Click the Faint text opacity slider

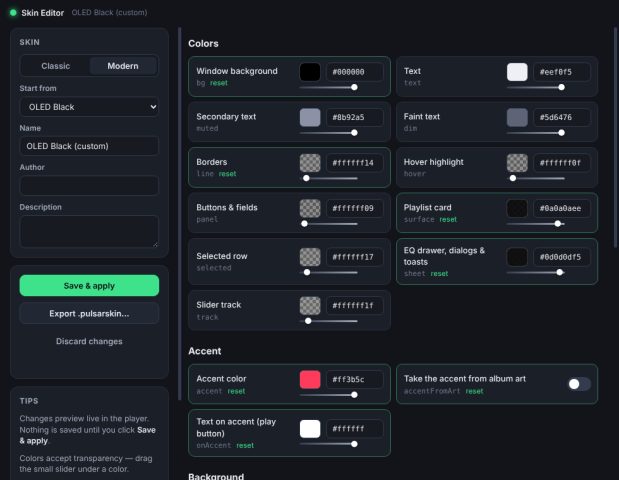coord(536,133)
